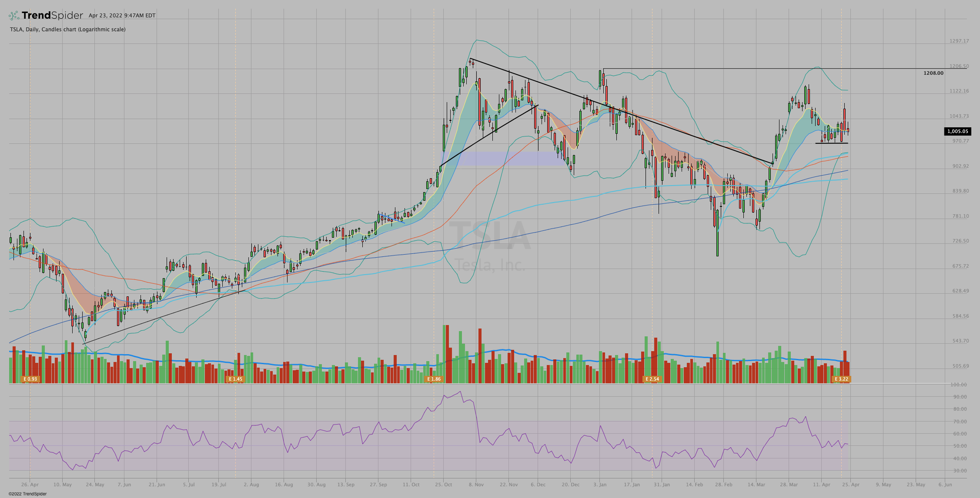Select the 10. May date label
This screenshot has width=980, height=498.
(x=63, y=485)
